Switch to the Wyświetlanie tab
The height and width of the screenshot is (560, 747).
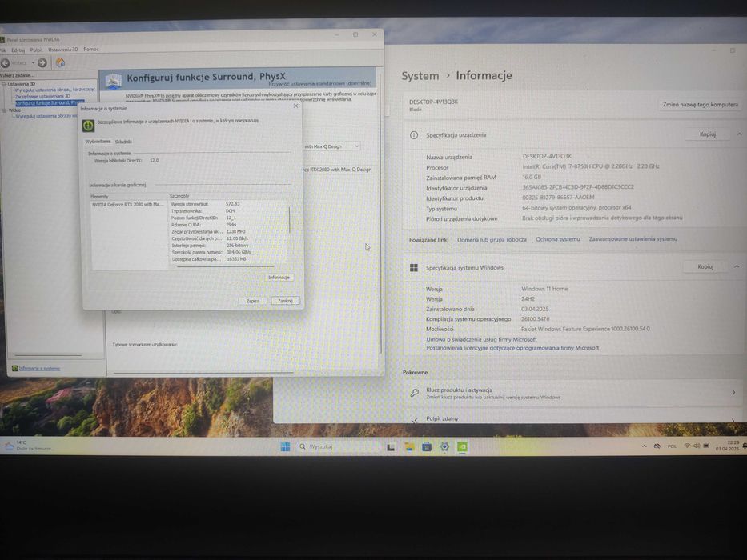click(98, 142)
